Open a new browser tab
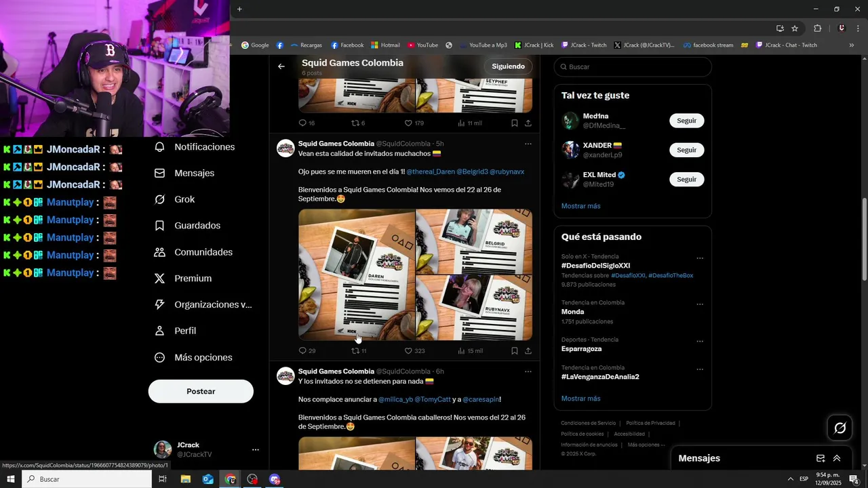 239,9
